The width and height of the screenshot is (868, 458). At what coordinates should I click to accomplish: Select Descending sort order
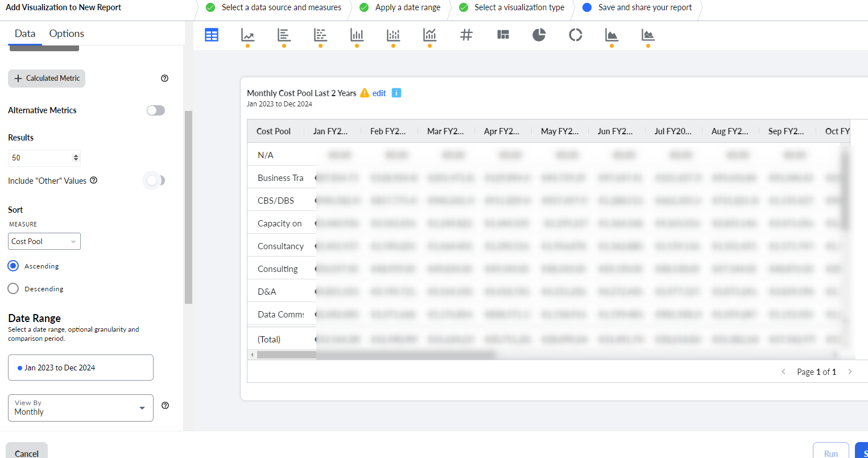click(x=13, y=288)
